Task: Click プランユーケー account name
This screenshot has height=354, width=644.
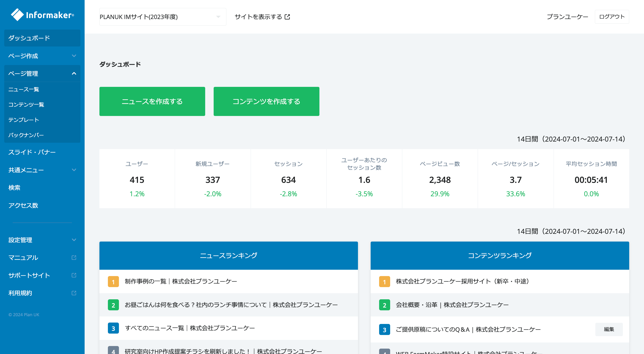Action: [567, 17]
